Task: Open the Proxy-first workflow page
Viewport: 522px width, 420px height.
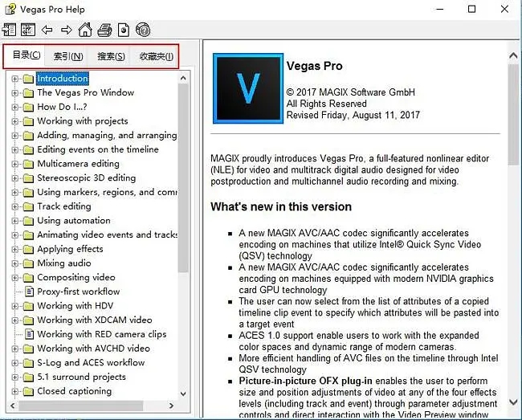Action: (78, 292)
